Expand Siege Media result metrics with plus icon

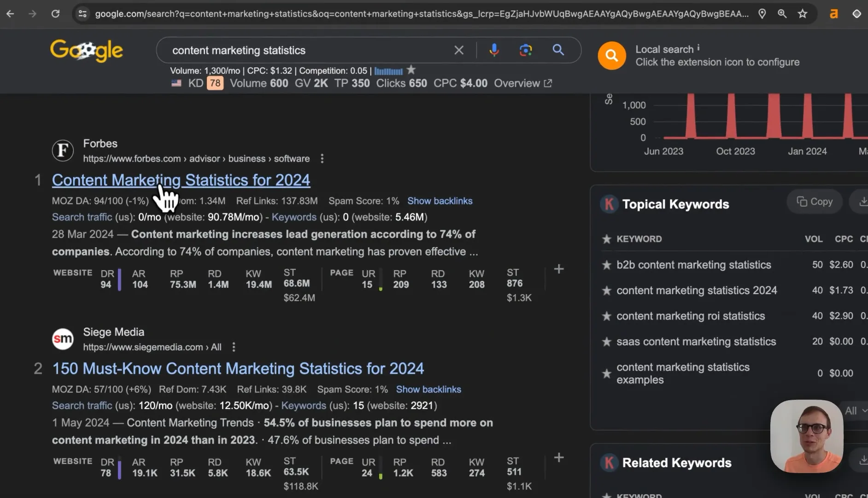559,457
